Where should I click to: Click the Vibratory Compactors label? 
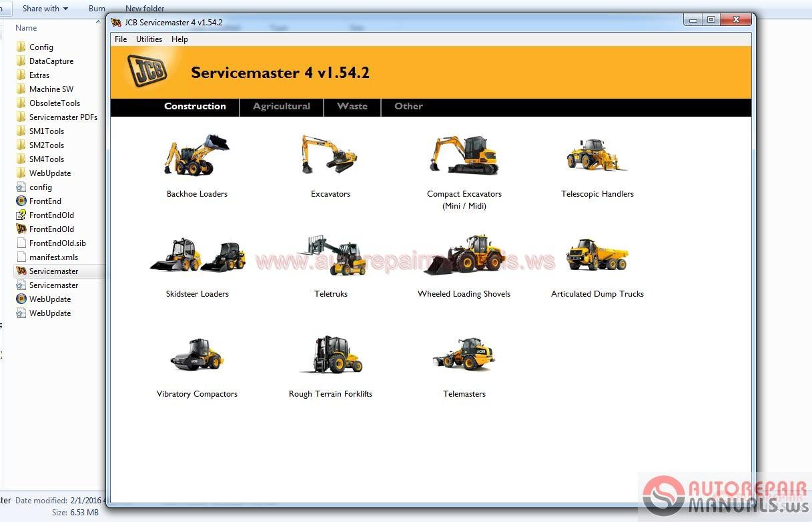[x=197, y=394]
